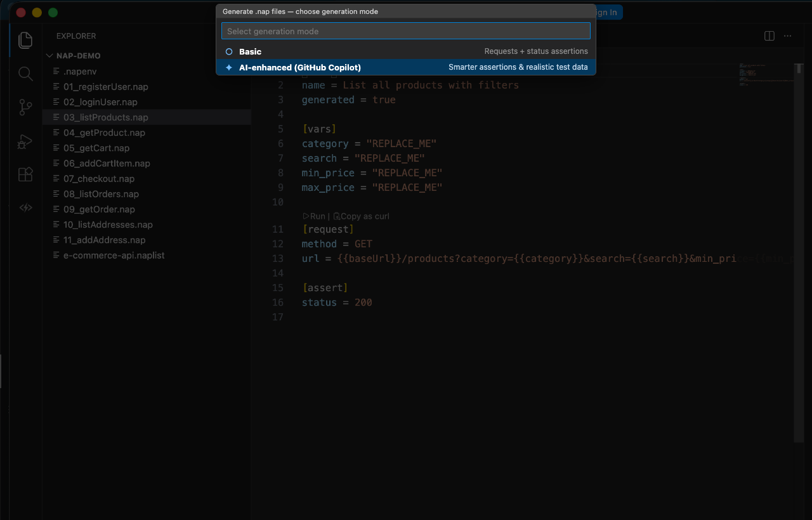Viewport: 812px width, 520px height.
Task: Click the line 'name = List all products with filters'
Action: click(410, 85)
